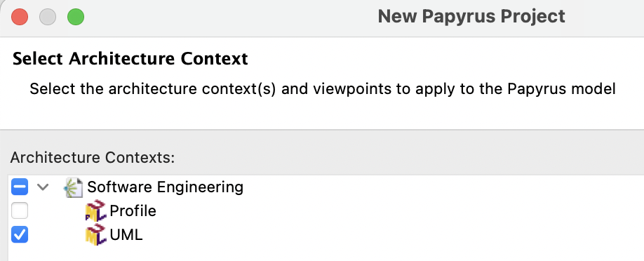
Task: Select the Software Engineering tree label
Action: [165, 187]
